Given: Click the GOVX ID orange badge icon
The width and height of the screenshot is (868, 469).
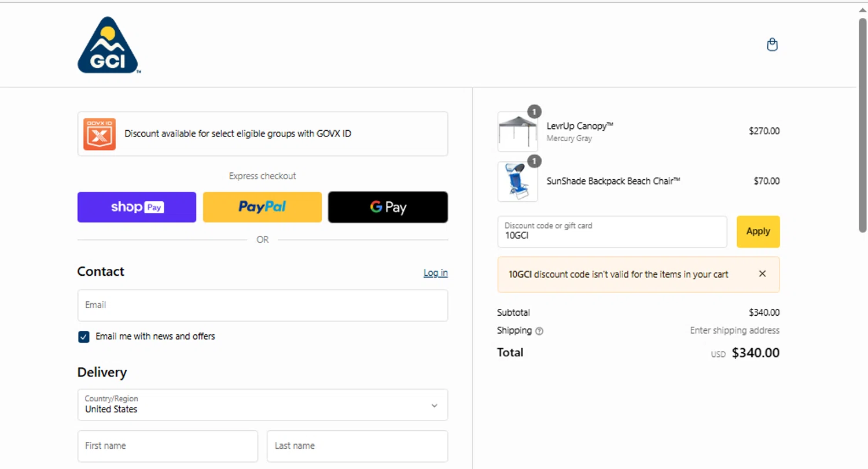Looking at the screenshot, I should 100,134.
